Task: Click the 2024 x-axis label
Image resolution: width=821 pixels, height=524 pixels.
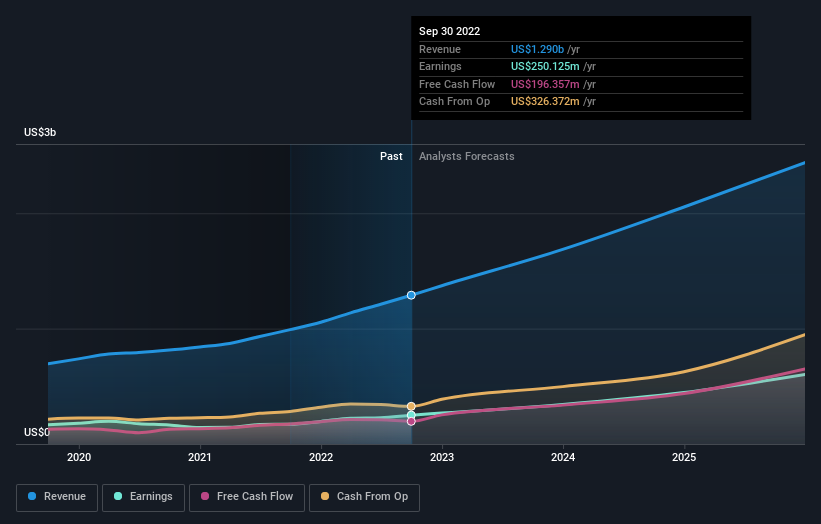Action: coord(563,458)
